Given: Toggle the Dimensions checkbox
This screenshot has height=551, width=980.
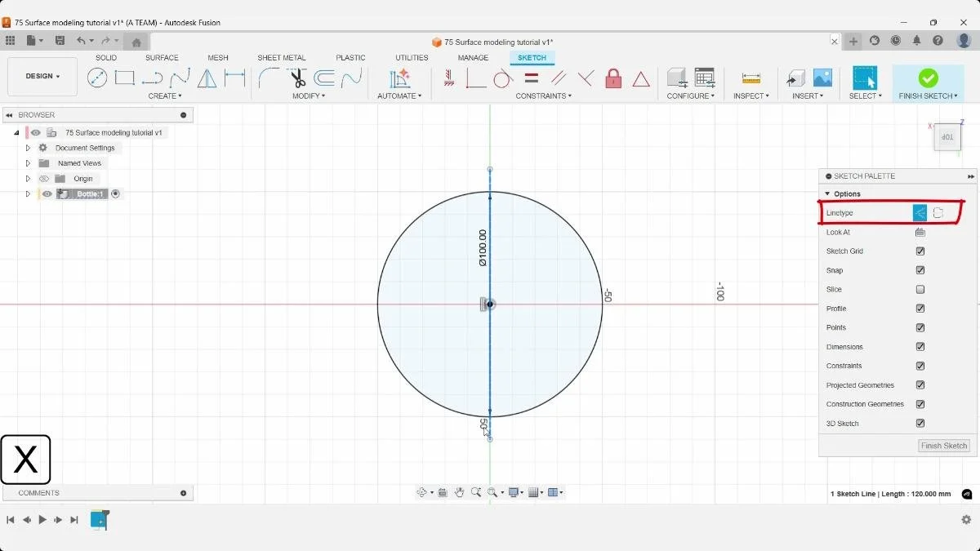Looking at the screenshot, I should [920, 347].
